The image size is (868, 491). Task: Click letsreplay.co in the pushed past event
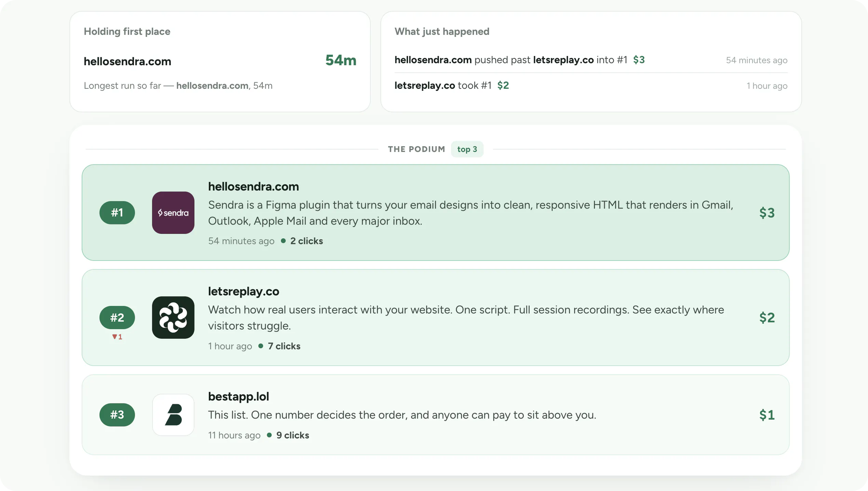563,60
